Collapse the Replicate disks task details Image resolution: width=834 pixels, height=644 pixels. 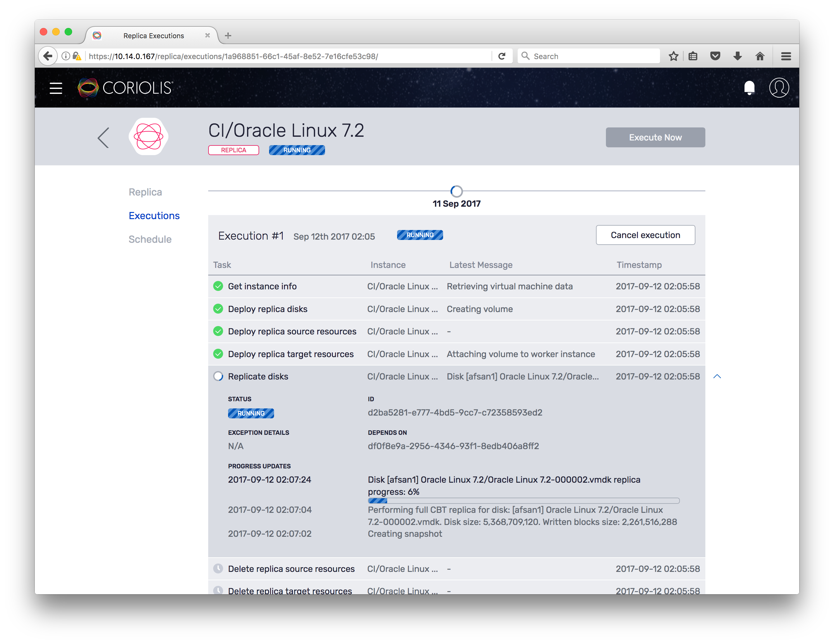(717, 377)
